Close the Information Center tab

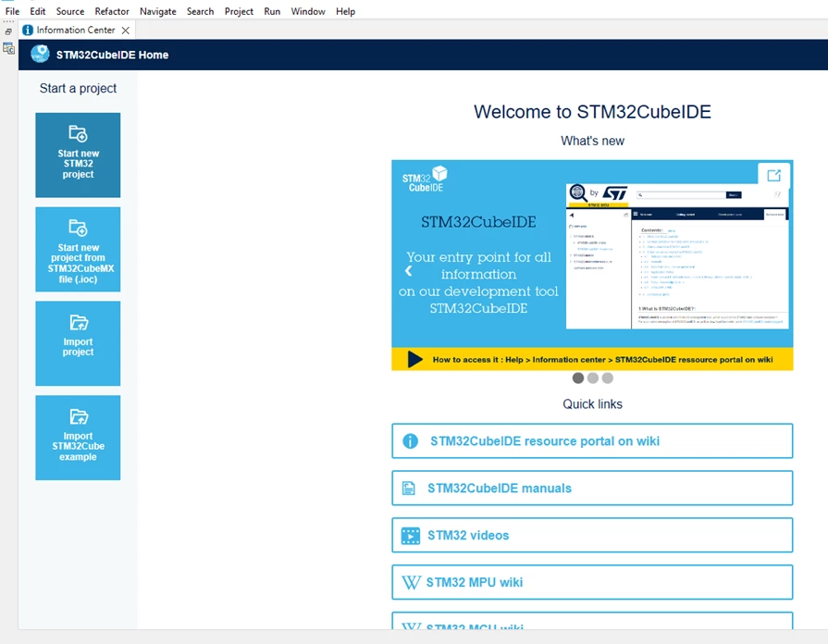(x=126, y=31)
